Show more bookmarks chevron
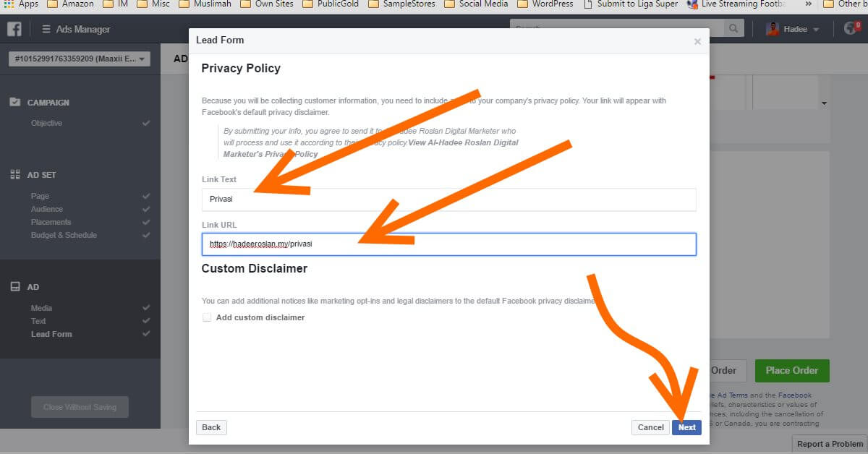This screenshot has height=454, width=868. click(x=808, y=4)
